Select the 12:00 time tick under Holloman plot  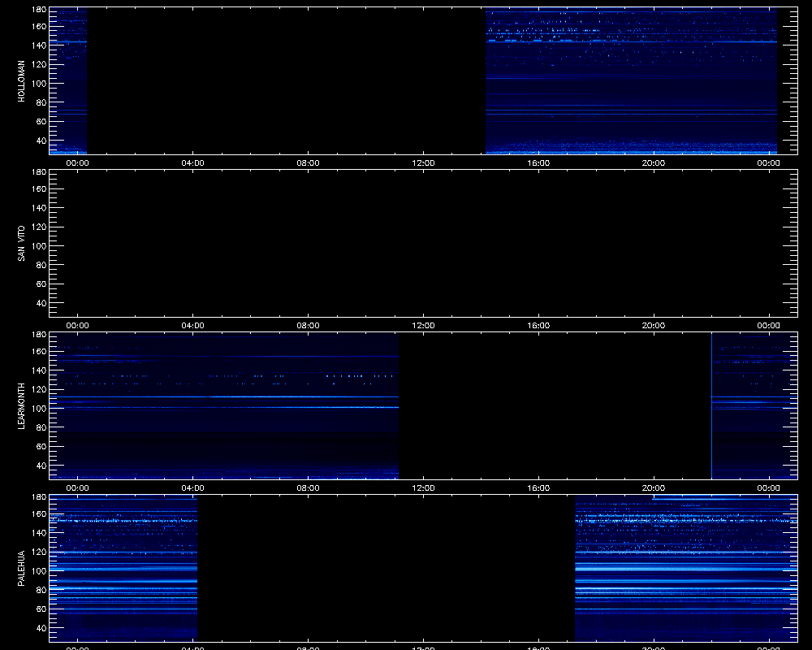tap(423, 162)
